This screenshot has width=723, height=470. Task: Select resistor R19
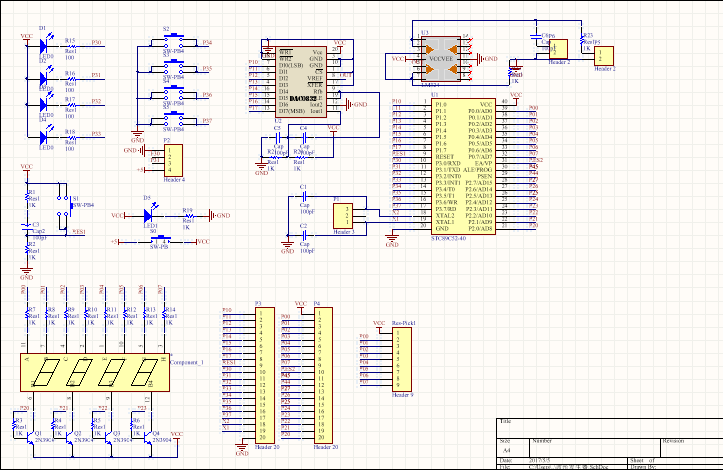pos(188,215)
